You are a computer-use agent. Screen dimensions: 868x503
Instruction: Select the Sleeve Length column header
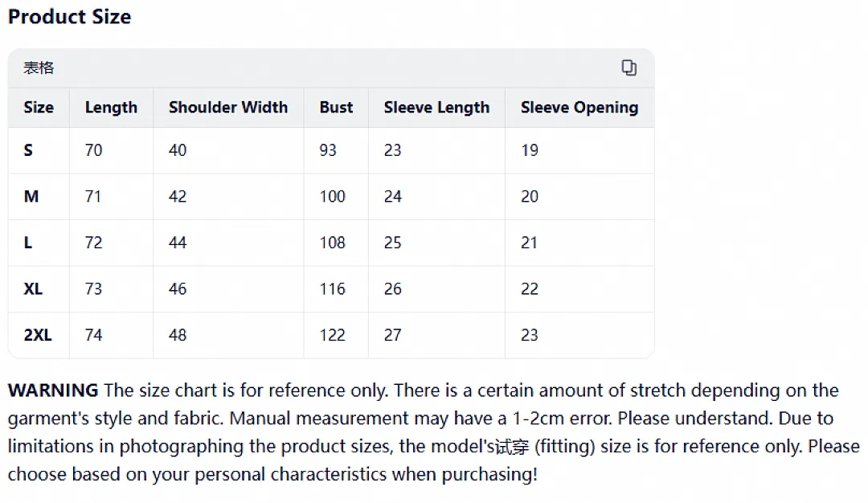[436, 108]
